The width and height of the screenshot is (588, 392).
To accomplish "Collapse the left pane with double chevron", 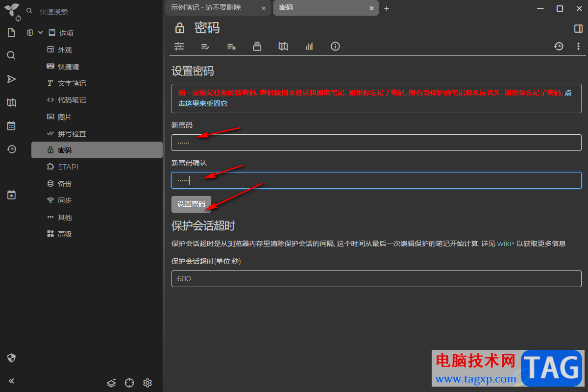I will [11, 381].
